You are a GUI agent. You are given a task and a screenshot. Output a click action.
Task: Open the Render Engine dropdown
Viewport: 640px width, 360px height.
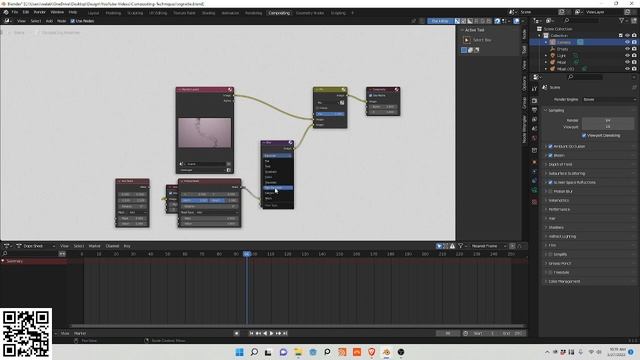608,100
